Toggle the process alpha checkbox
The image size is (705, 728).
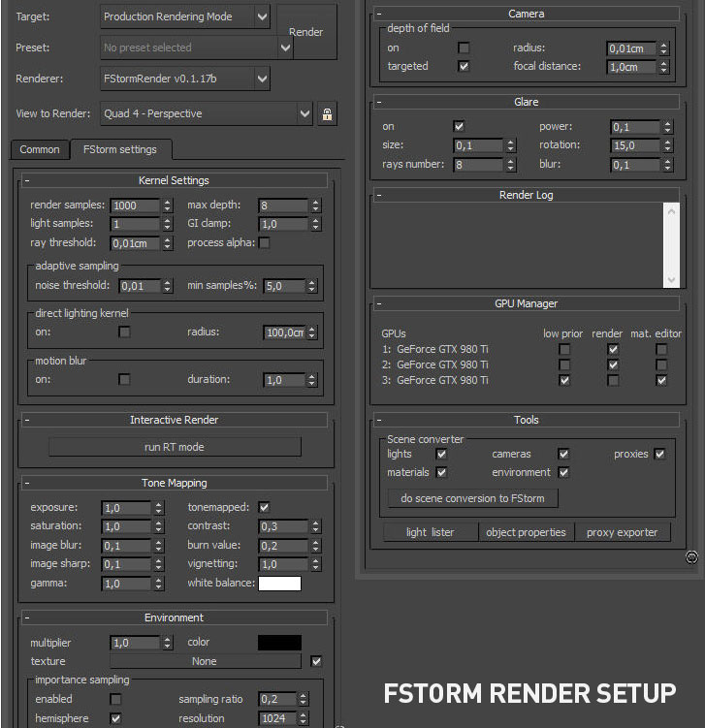click(265, 242)
